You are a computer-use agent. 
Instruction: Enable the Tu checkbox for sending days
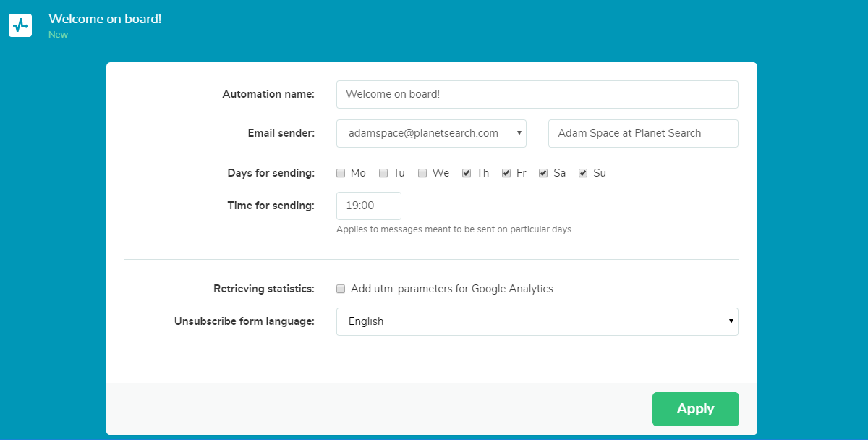[383, 173]
